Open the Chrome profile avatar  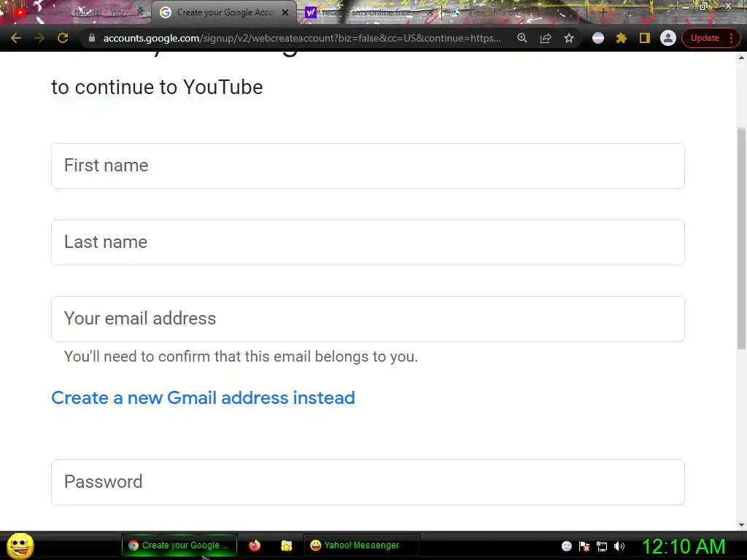(668, 38)
